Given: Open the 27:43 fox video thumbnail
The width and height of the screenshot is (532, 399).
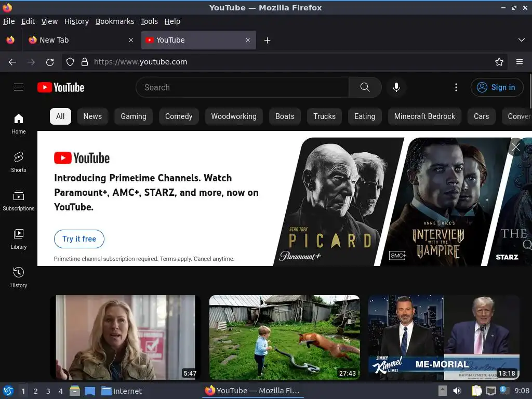Looking at the screenshot, I should 285,337.
